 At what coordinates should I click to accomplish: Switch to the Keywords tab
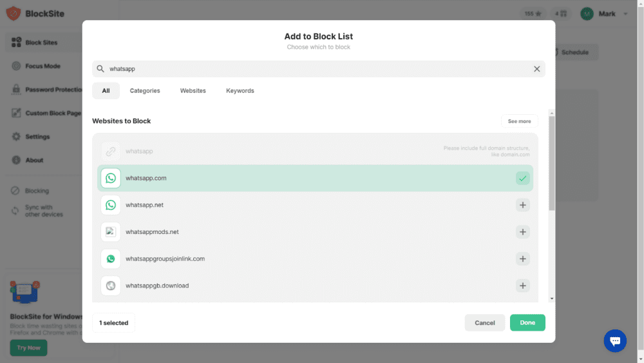240,91
